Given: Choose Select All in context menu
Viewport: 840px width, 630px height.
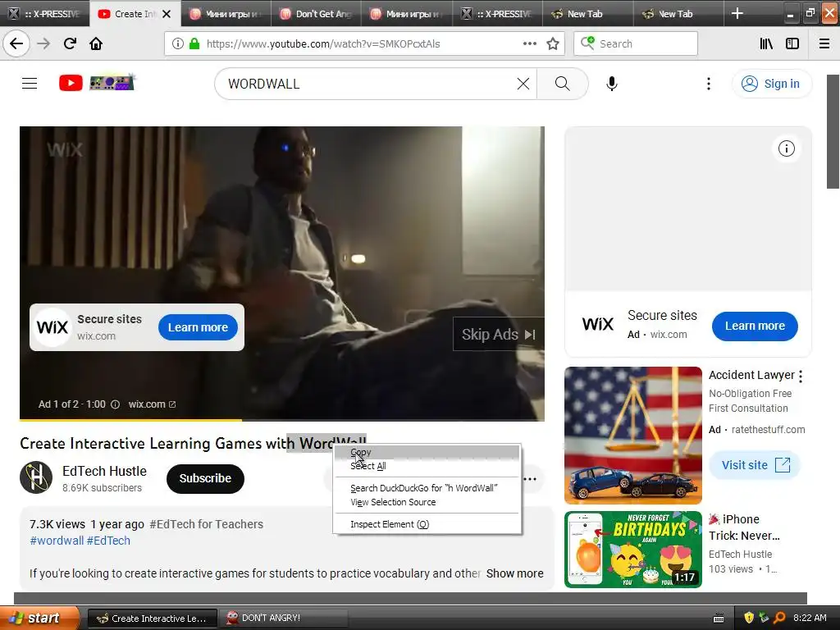Looking at the screenshot, I should [x=427, y=466].
